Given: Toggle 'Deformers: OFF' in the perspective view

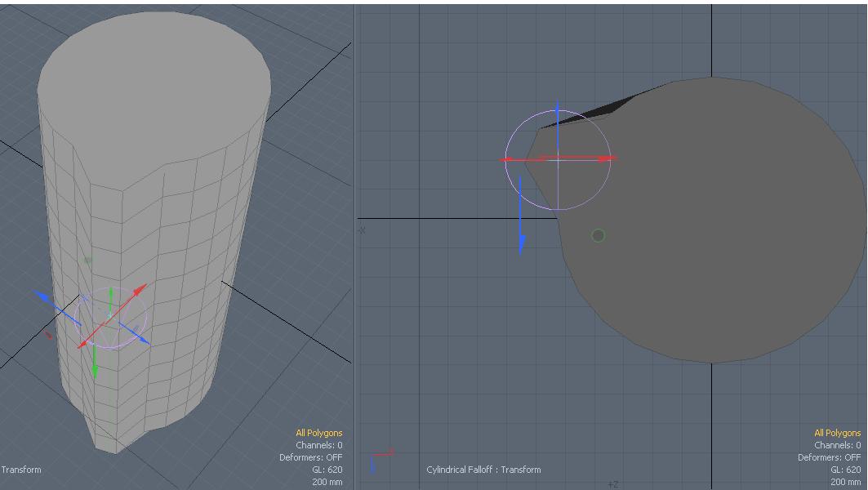Looking at the screenshot, I should [x=310, y=457].
